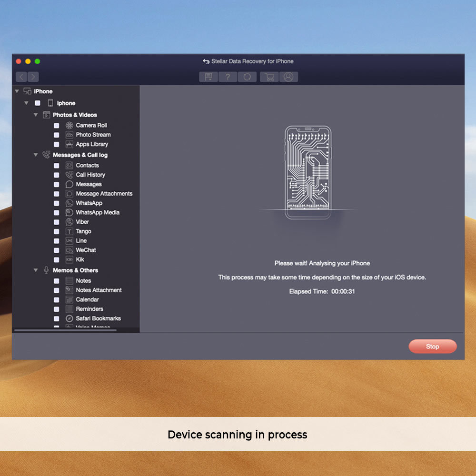Check the Safari Bookmarks checkbox

[x=57, y=318]
